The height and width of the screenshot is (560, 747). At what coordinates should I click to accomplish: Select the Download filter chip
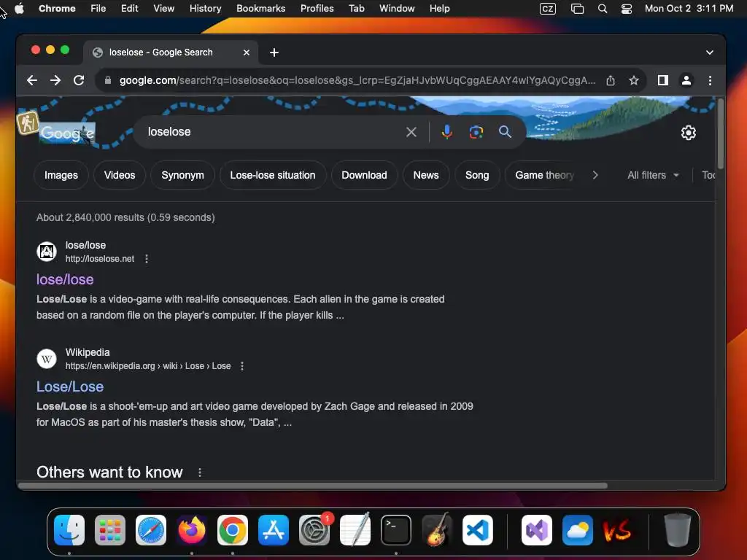pos(364,175)
